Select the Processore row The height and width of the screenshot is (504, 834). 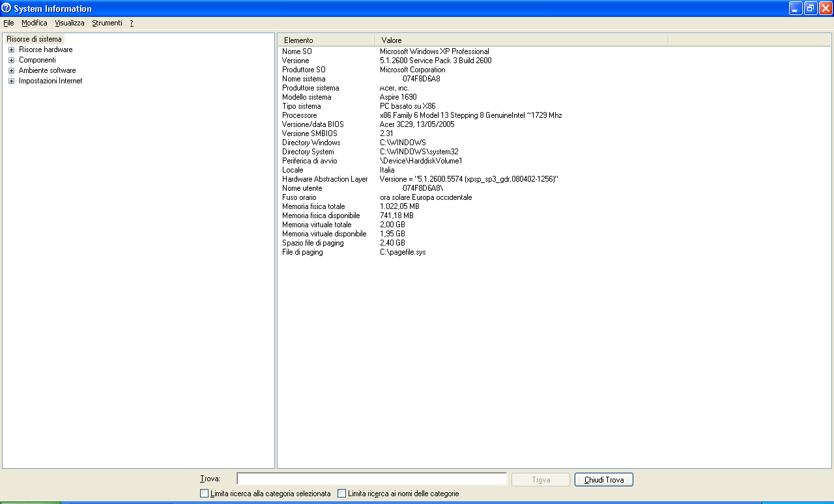click(x=300, y=115)
